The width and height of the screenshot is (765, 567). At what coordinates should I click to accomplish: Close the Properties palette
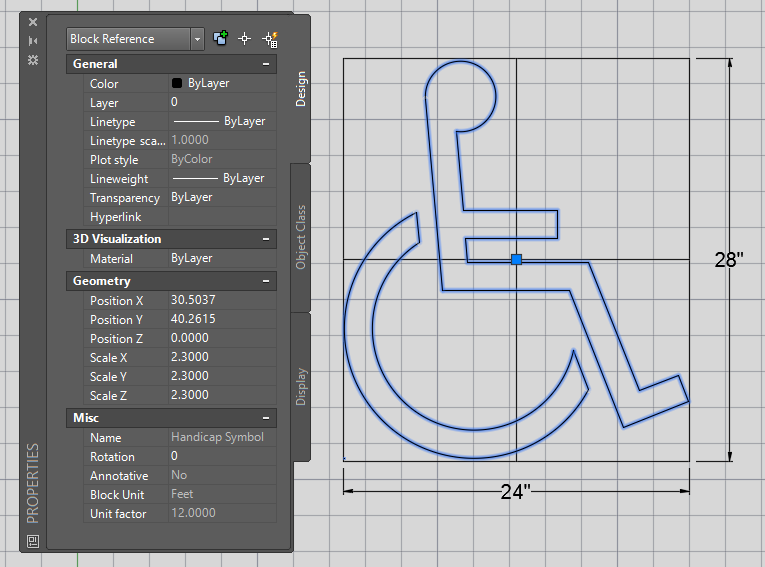pos(33,22)
